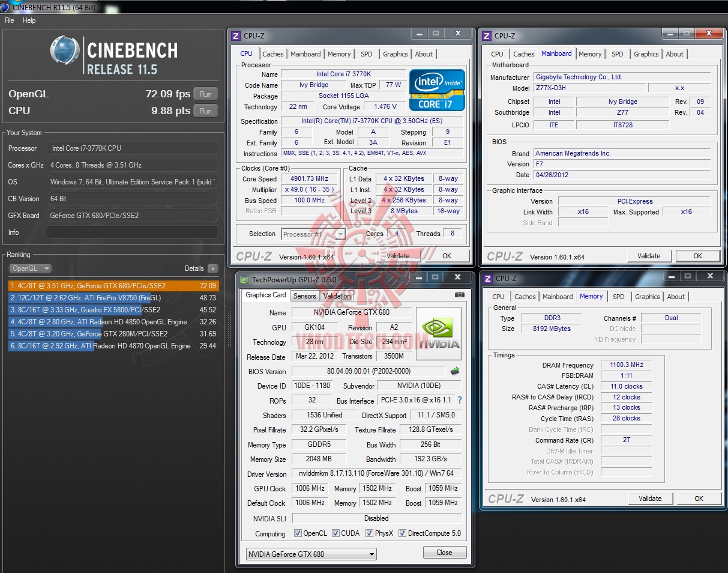Click the Info input field in Cinebench
This screenshot has width=728, height=573.
(133, 232)
